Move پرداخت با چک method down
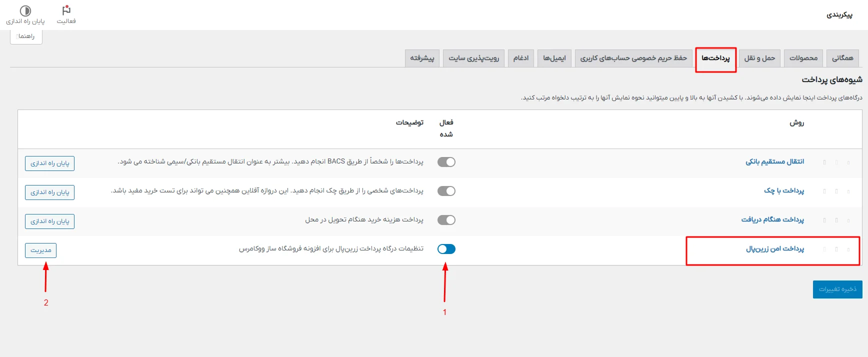This screenshot has height=357, width=868. pos(824,191)
